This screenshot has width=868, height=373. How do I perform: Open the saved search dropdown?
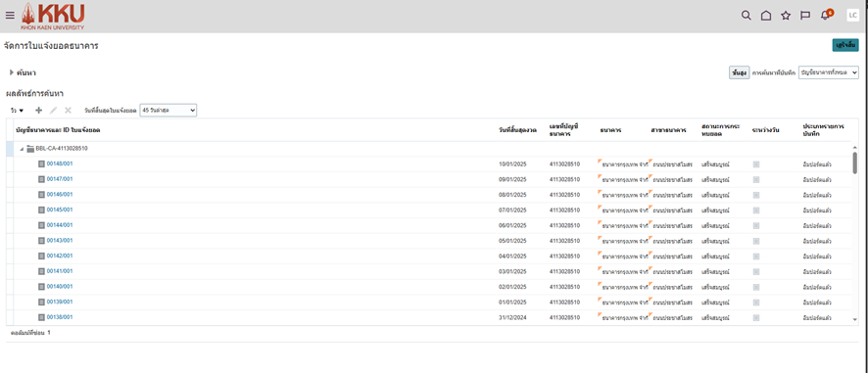(829, 72)
